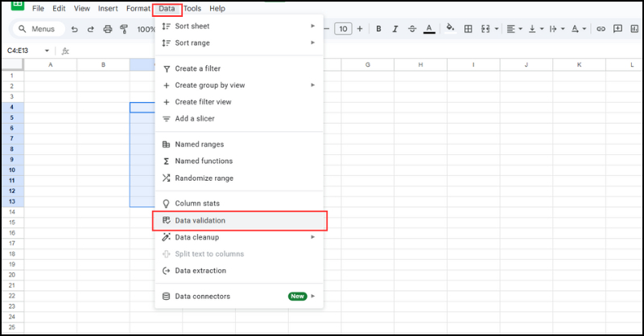Select the Paint format roller icon

124,29
